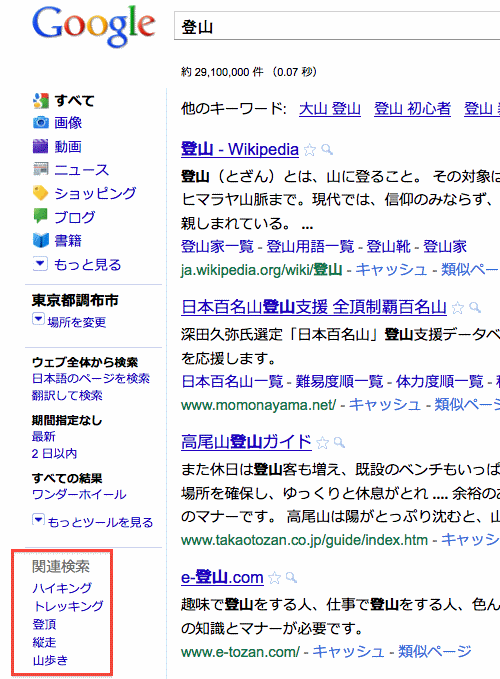The image size is (500, 679).
Task: Select the すべて search category
Action: pos(74,100)
